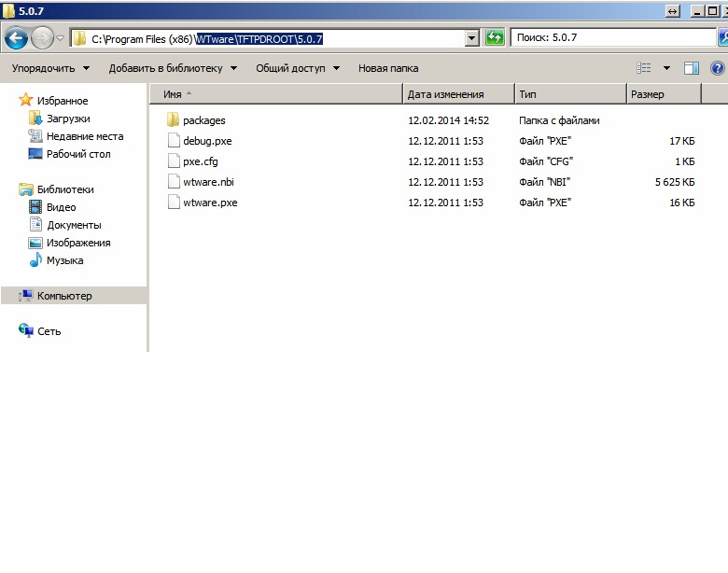Image resolution: width=728 pixels, height=573 pixels.
Task: Select Компьютер in navigation pane
Action: pyautogui.click(x=64, y=296)
